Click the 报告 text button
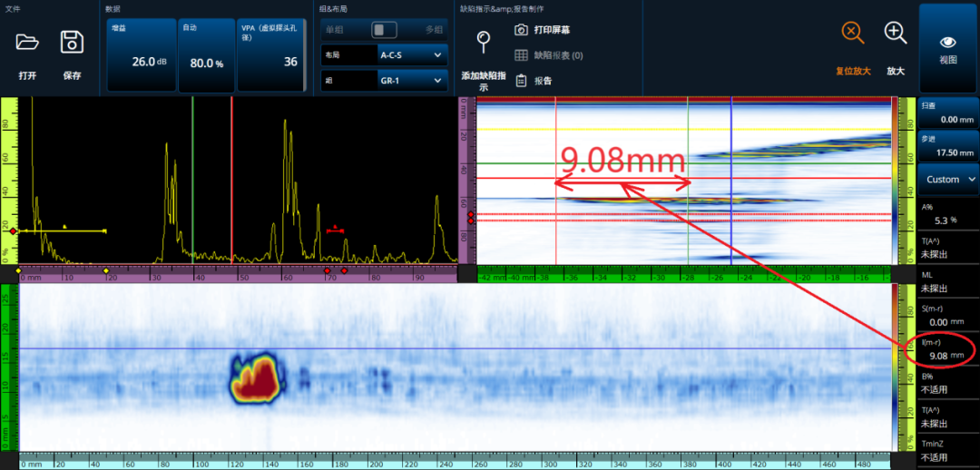The image size is (980, 470). tap(543, 81)
